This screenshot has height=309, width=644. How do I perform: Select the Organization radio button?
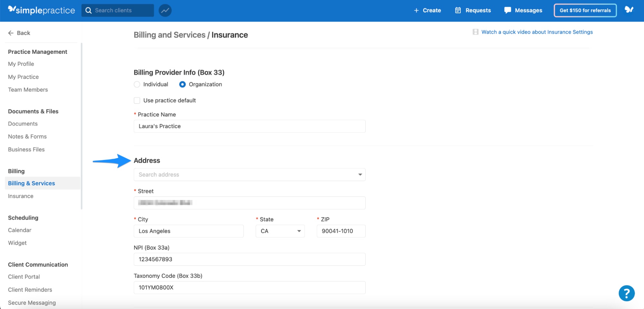(x=182, y=84)
